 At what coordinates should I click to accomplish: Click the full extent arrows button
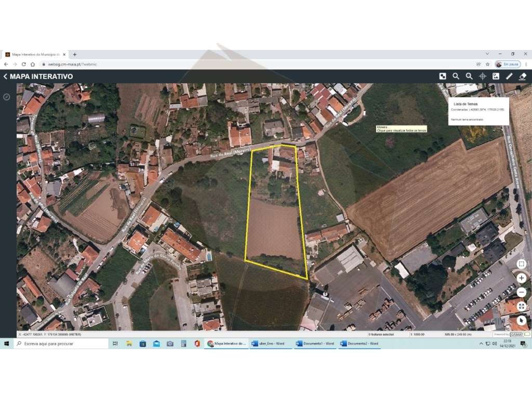[522, 307]
